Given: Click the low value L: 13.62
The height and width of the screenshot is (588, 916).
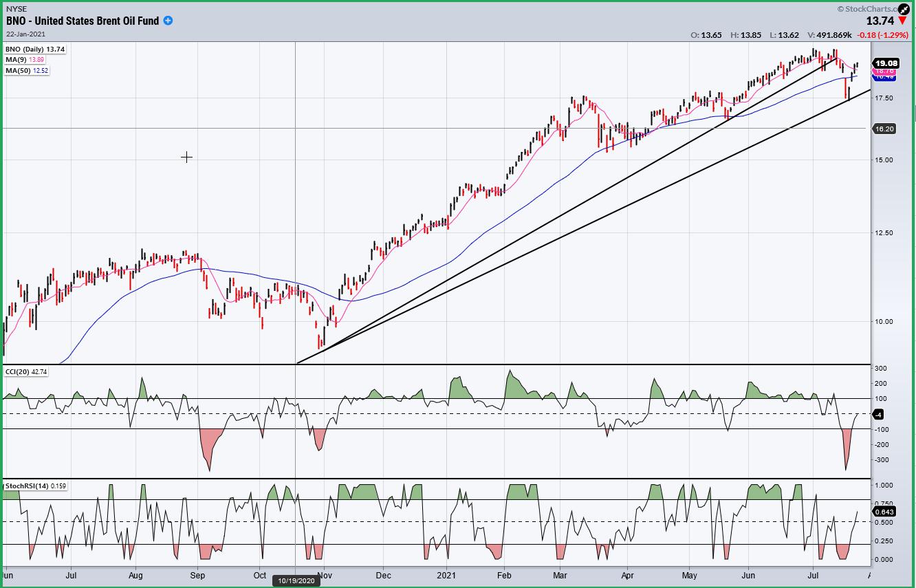Looking at the screenshot, I should pos(785,35).
